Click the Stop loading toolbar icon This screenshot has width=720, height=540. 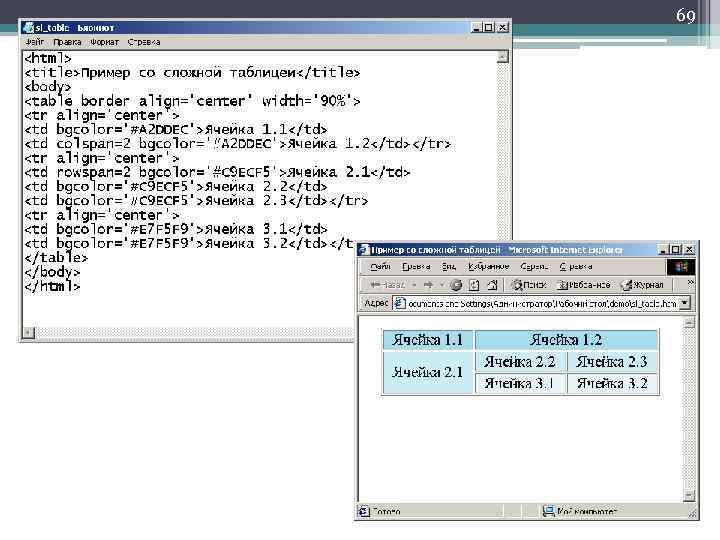click(456, 285)
